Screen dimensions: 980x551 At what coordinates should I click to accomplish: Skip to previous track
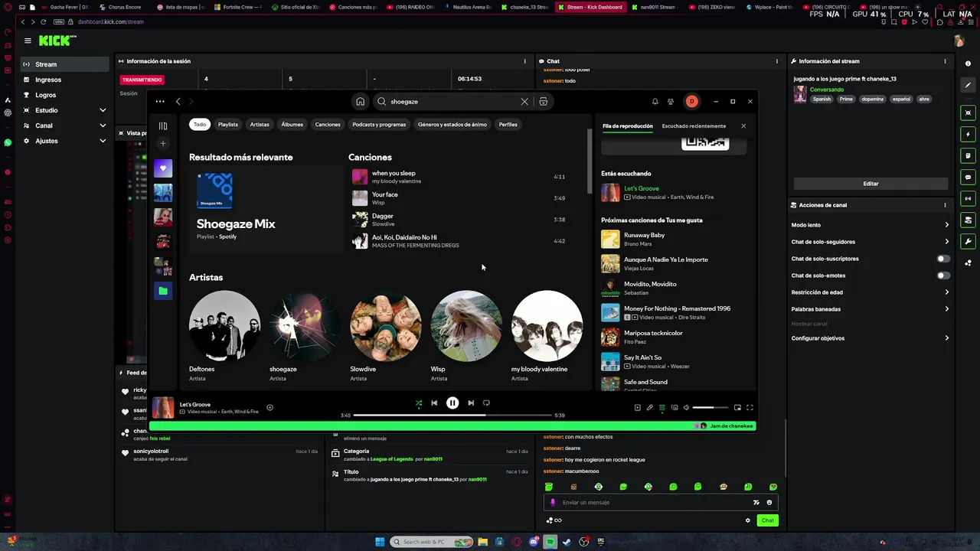click(x=434, y=403)
